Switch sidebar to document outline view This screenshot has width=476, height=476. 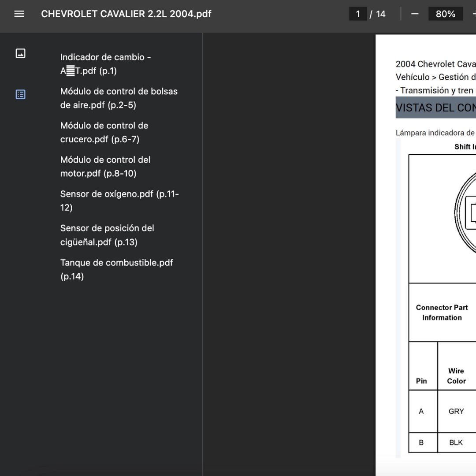tap(20, 94)
